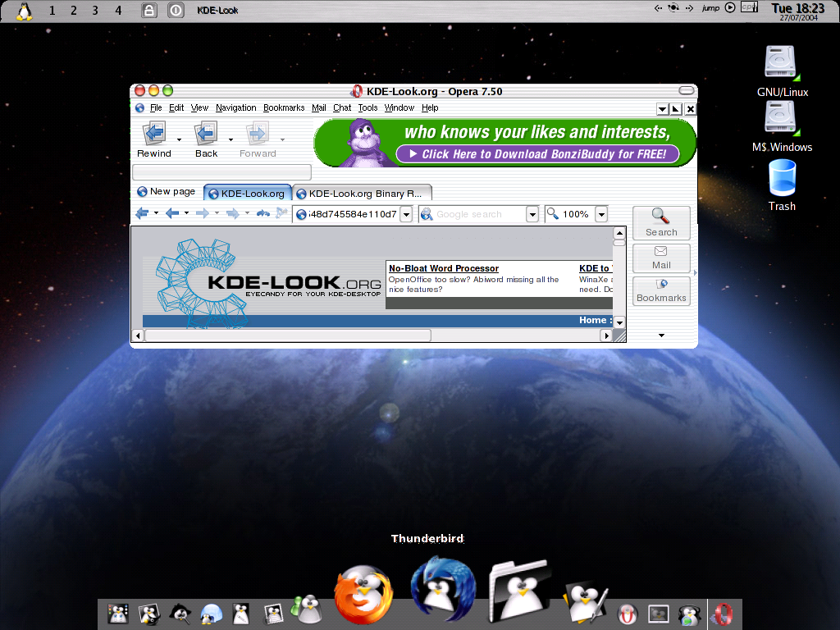Viewport: 840px width, 630px height.
Task: Open the Search panel button
Action: 661,223
